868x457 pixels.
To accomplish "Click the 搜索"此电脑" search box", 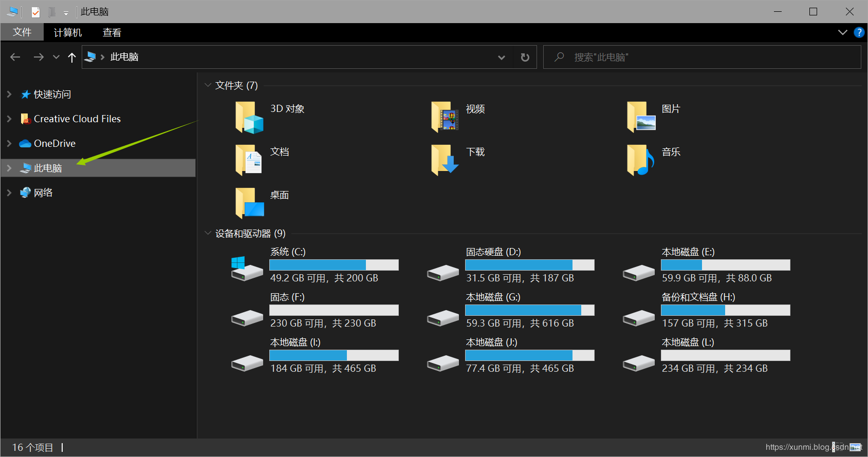I will (702, 57).
